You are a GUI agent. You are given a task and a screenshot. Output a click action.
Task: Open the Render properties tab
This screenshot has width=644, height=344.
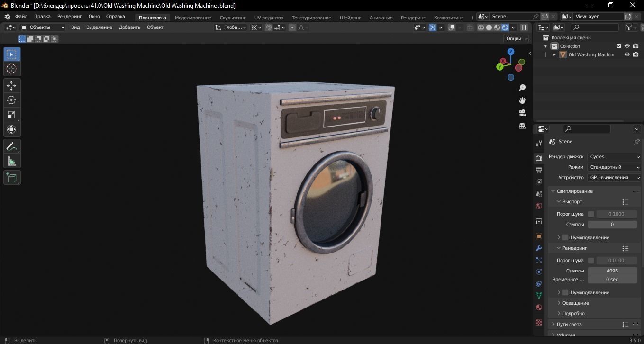tap(539, 158)
